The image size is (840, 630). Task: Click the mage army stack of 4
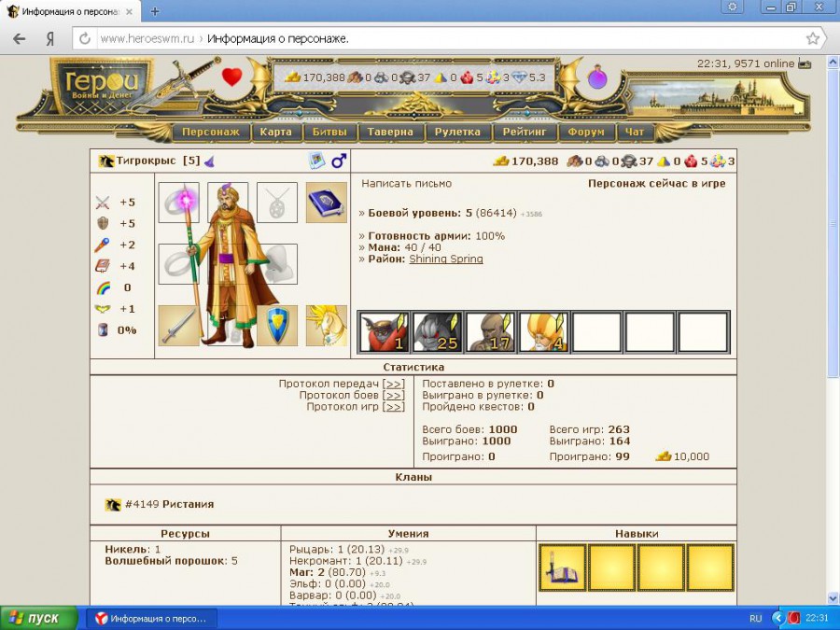pos(543,332)
